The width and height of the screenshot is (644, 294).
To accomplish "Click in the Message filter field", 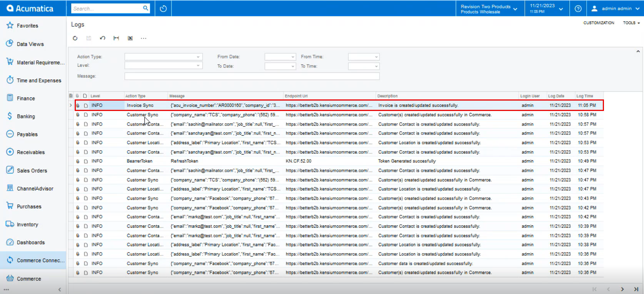I will tap(252, 76).
